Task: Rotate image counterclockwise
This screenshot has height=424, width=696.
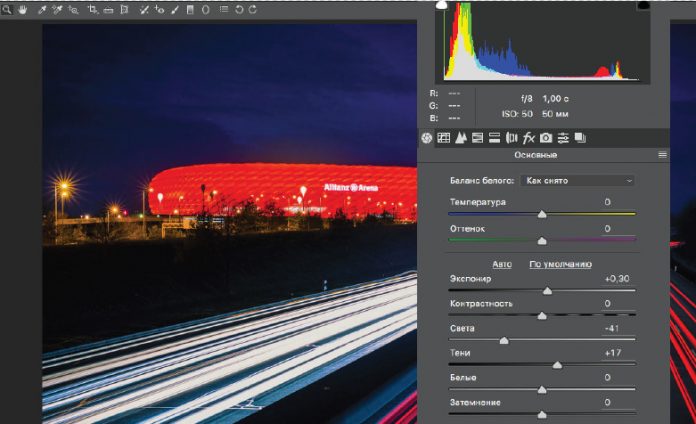Action: [238, 9]
